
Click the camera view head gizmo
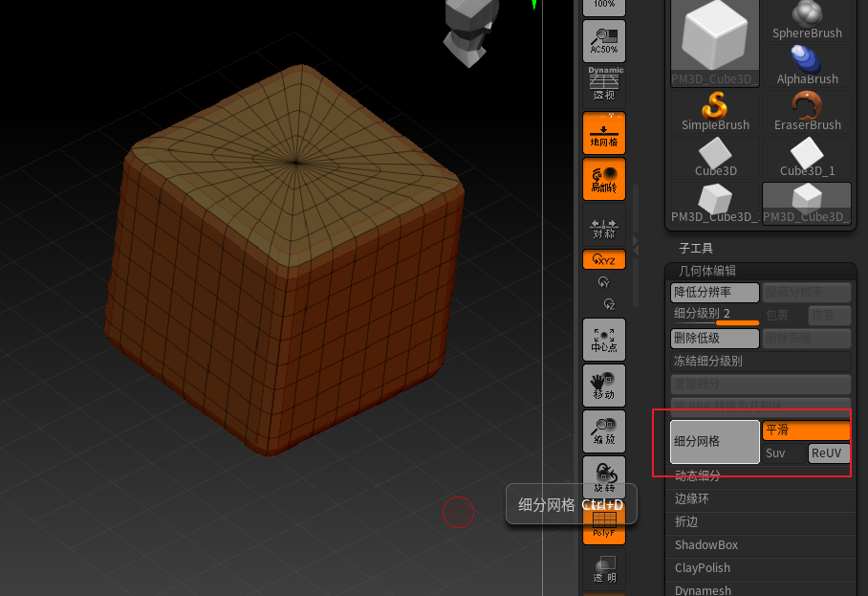[x=470, y=33]
